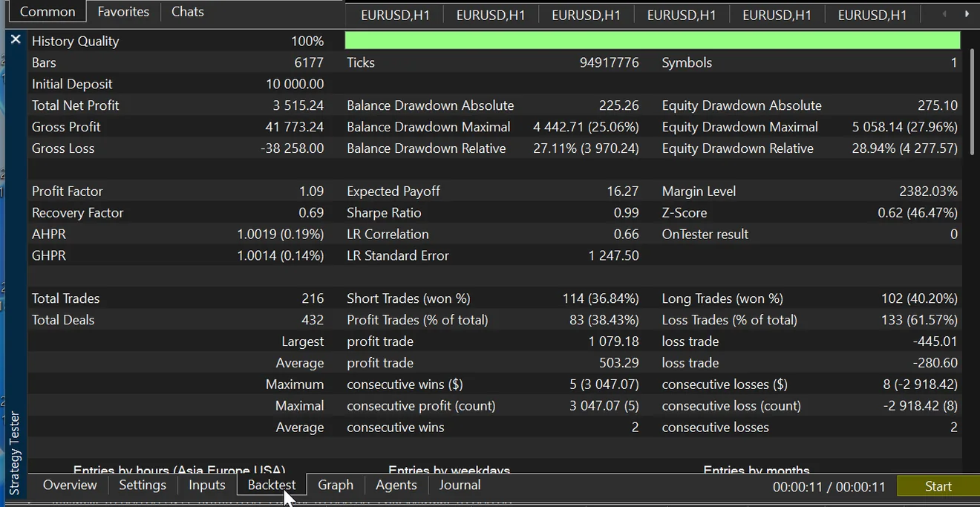
Task: Click average profit trade value 503.29
Action: coord(619,363)
